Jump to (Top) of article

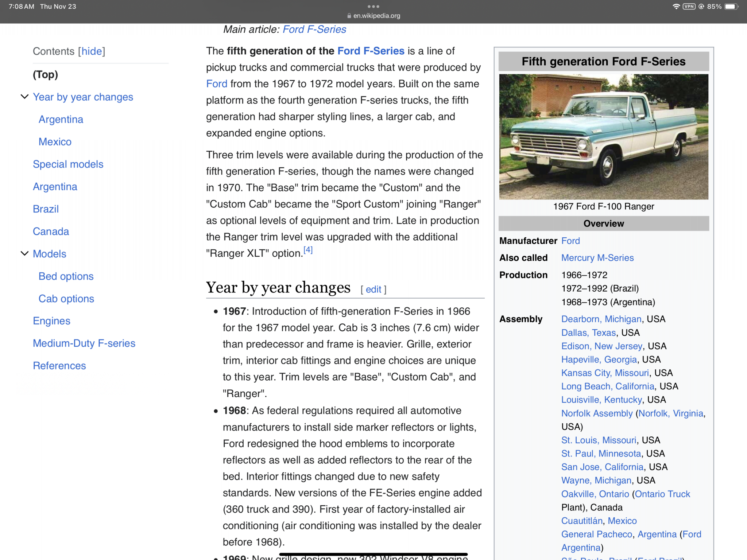pyautogui.click(x=45, y=74)
